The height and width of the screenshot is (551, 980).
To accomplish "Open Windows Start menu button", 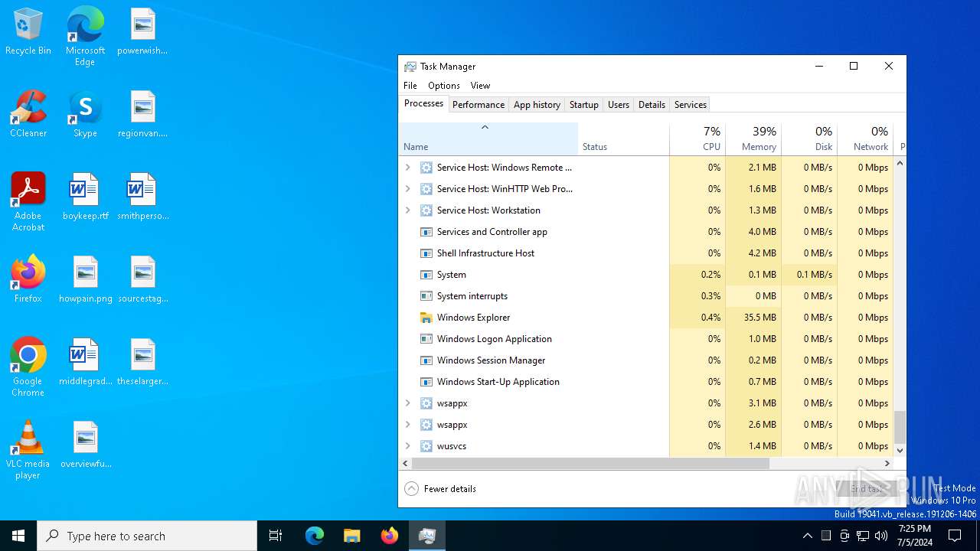I will click(x=18, y=536).
